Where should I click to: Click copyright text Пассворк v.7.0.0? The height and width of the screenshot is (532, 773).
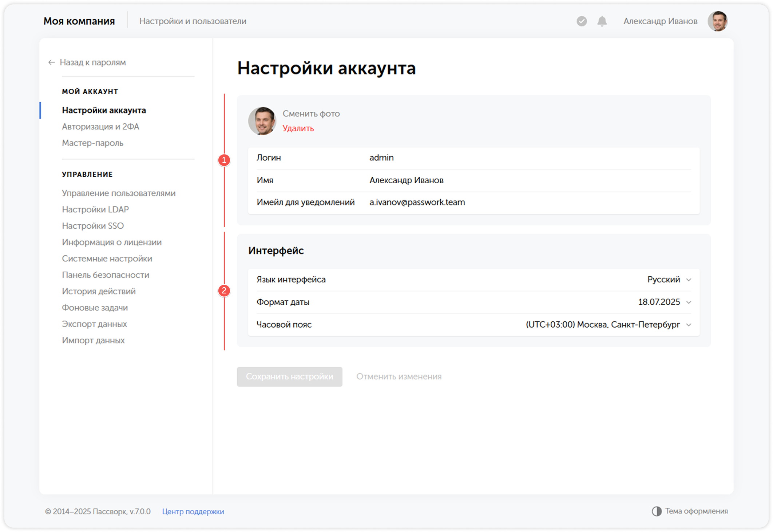click(98, 511)
